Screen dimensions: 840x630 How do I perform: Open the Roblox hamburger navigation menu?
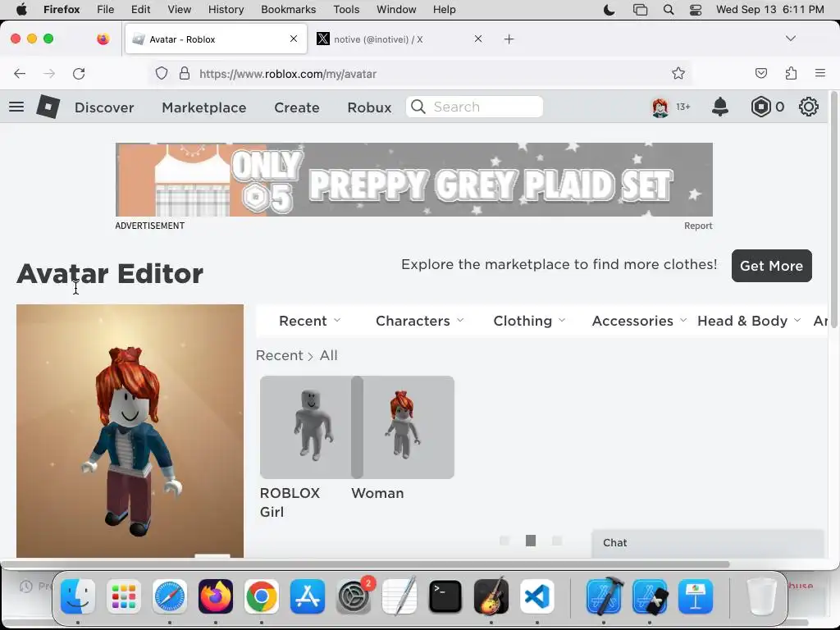16,107
